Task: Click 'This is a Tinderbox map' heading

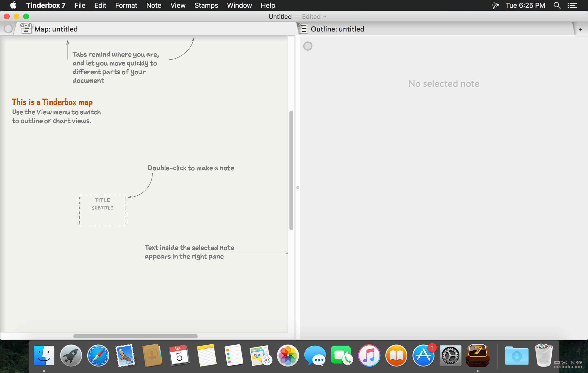Action: point(52,102)
